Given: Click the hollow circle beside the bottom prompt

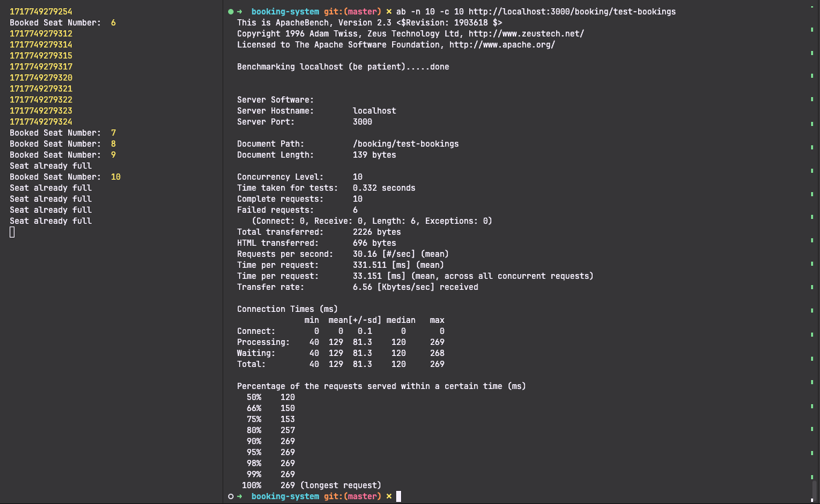Looking at the screenshot, I should (x=230, y=496).
